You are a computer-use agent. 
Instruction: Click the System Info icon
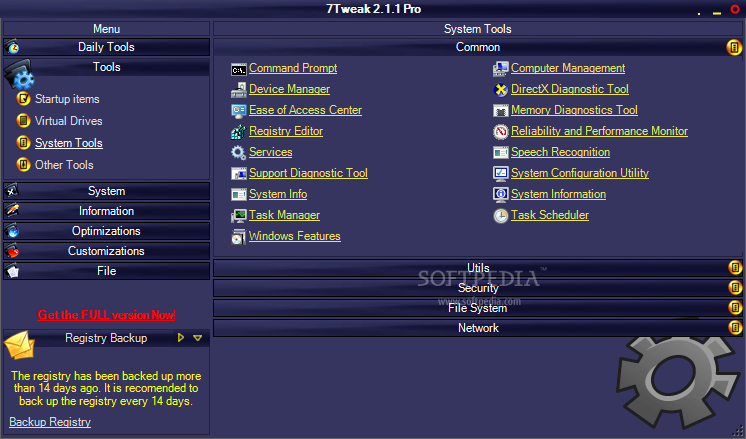[238, 195]
